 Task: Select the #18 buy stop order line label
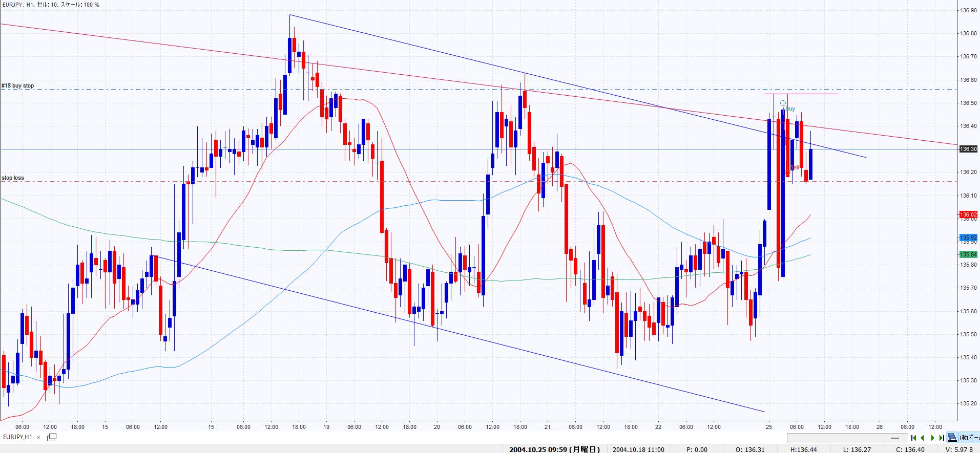(x=18, y=85)
